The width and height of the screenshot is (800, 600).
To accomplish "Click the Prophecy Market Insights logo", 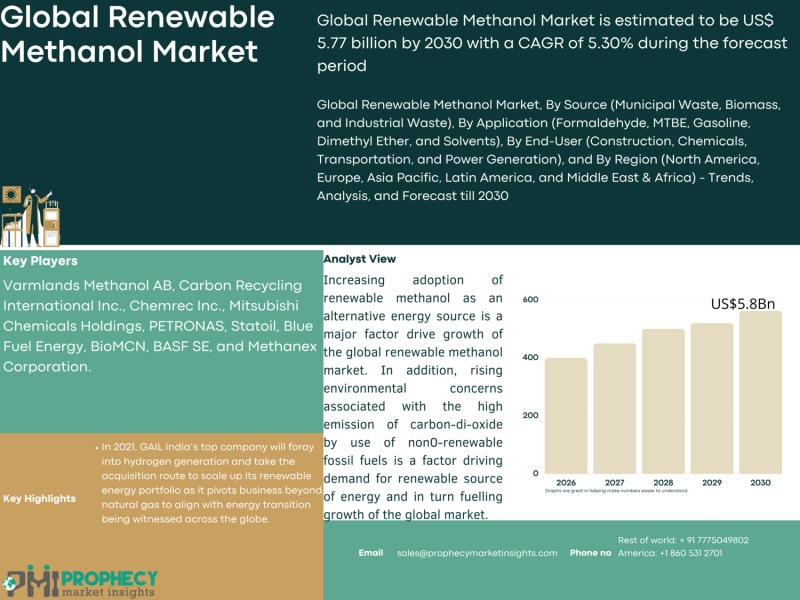I will [79, 582].
